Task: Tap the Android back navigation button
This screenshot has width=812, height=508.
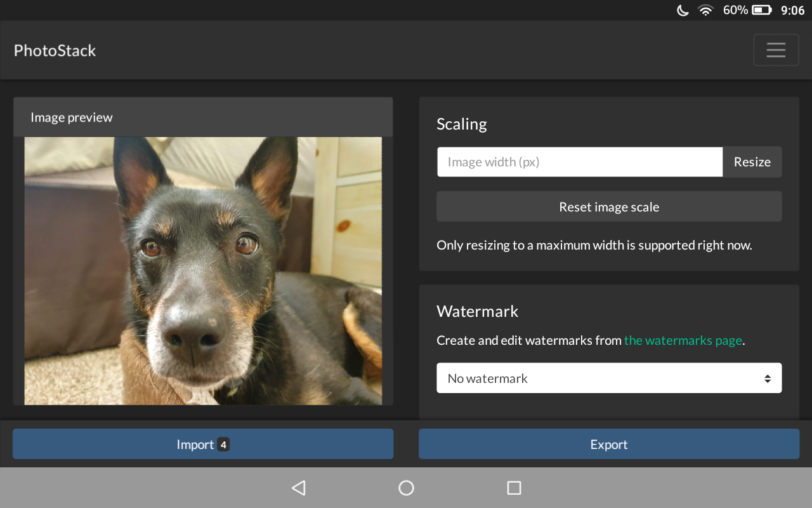Action: click(298, 488)
